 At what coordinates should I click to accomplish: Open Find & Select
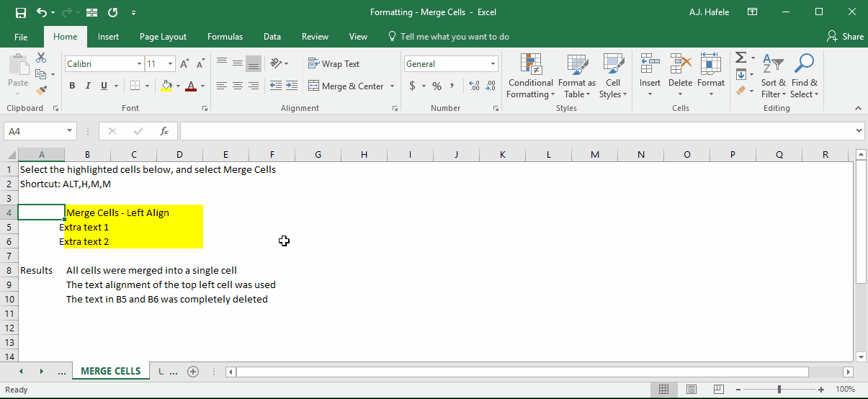pos(805,76)
